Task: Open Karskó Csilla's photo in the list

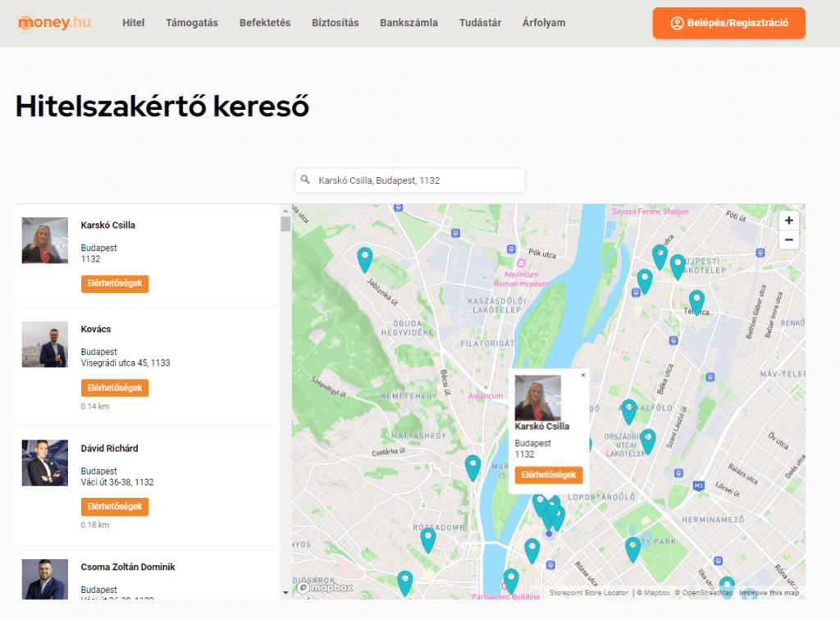Action: coord(45,240)
